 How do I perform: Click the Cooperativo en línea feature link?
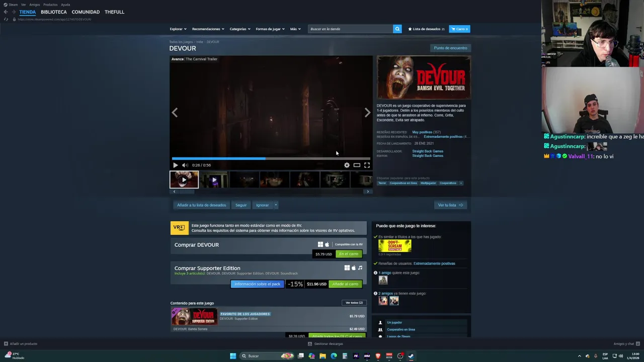pyautogui.click(x=401, y=329)
